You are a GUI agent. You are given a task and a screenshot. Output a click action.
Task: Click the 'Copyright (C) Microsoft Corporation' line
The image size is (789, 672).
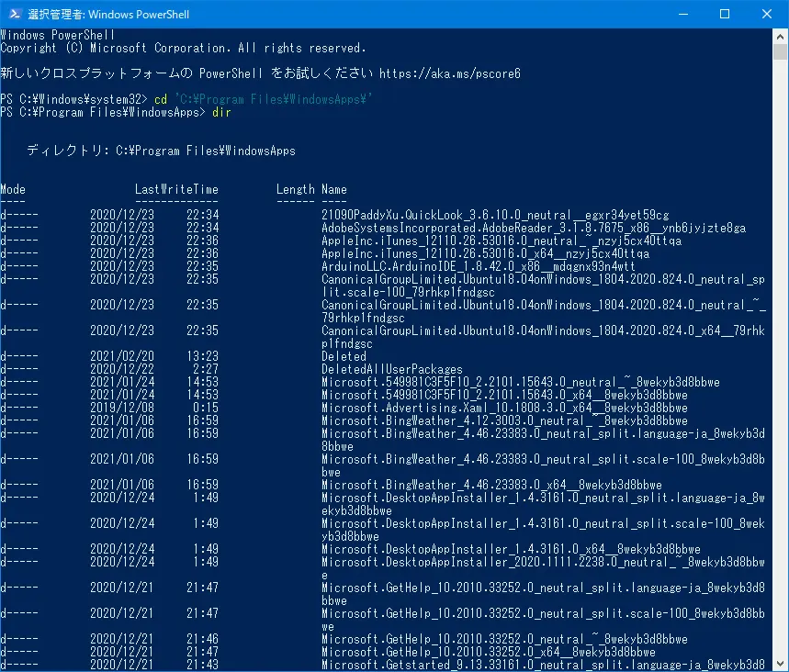(x=183, y=49)
